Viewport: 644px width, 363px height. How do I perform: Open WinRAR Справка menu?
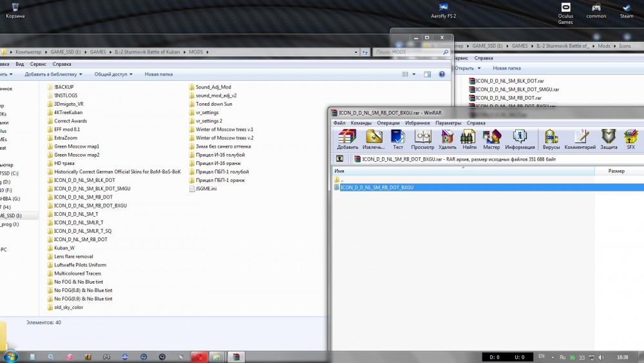click(x=476, y=123)
